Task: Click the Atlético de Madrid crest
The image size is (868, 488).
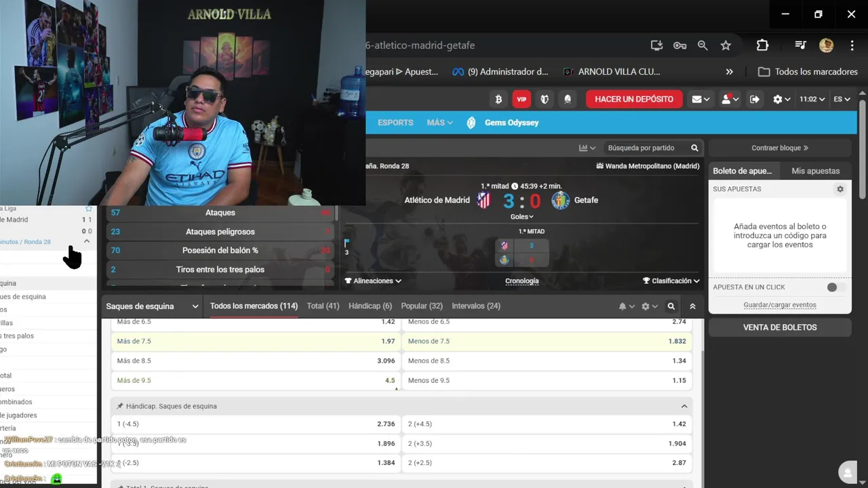Action: [483, 200]
